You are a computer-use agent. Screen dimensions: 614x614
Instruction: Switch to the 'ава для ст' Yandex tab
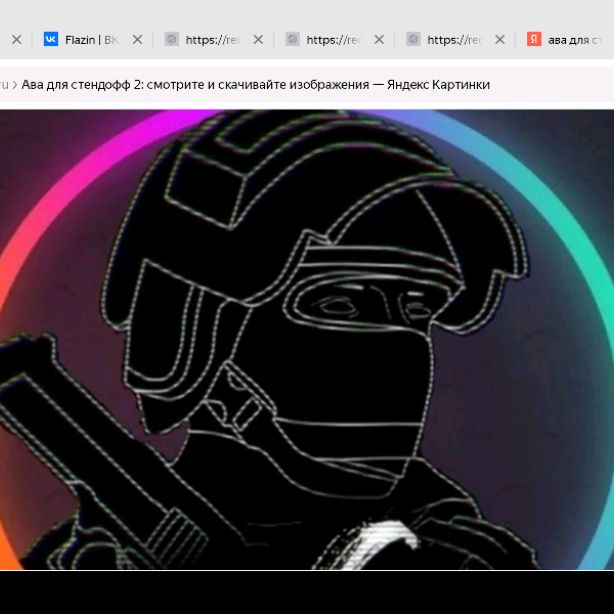[565, 40]
